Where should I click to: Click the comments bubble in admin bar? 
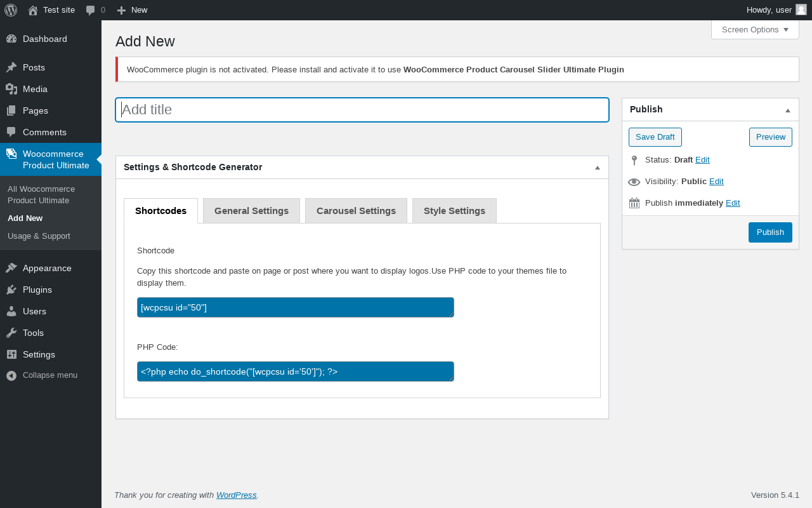(x=91, y=10)
